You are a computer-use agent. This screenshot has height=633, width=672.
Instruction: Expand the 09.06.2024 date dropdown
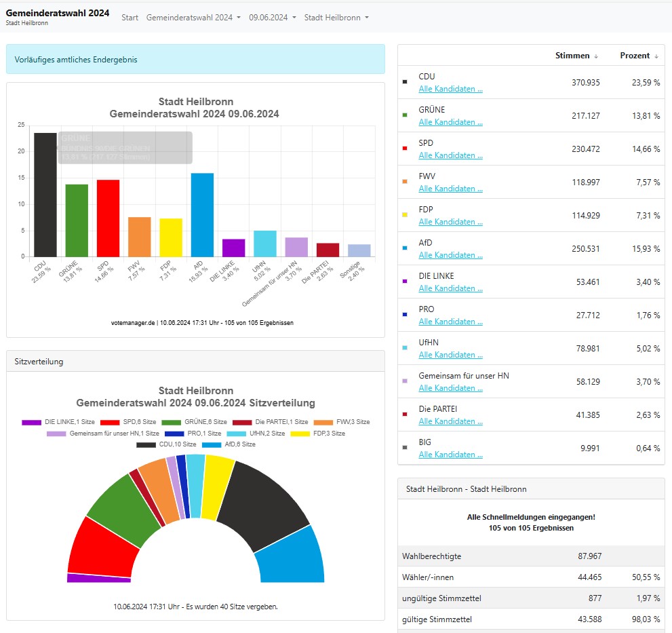272,17
